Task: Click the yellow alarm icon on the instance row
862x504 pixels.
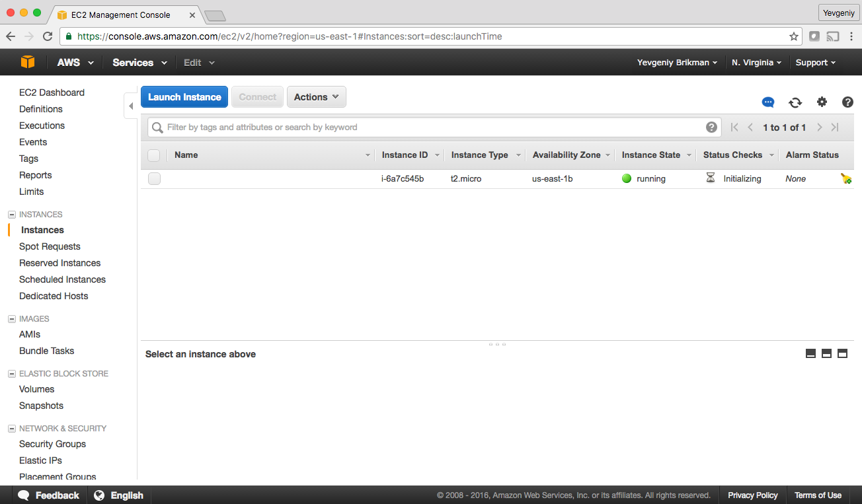Action: click(x=846, y=178)
